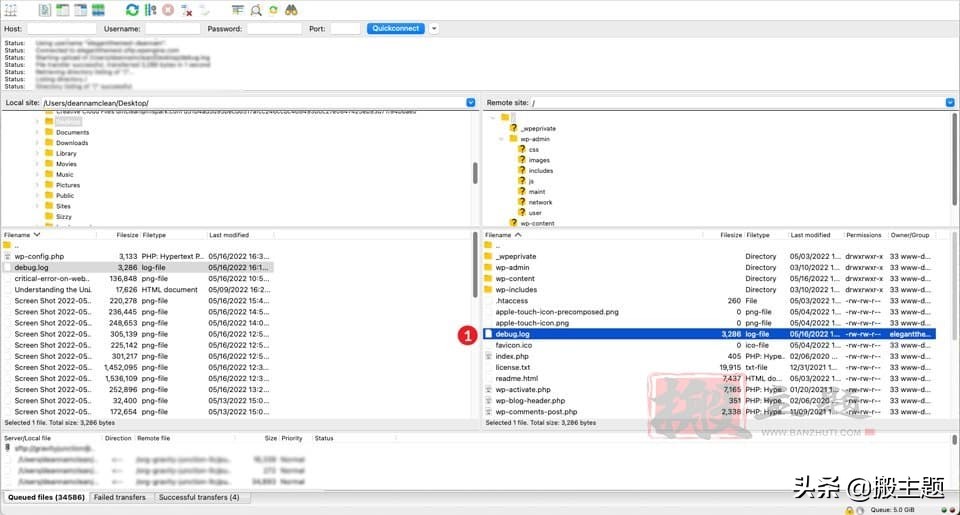Image resolution: width=960 pixels, height=515 pixels.
Task: Click the red cancel operation icon
Action: click(x=167, y=10)
